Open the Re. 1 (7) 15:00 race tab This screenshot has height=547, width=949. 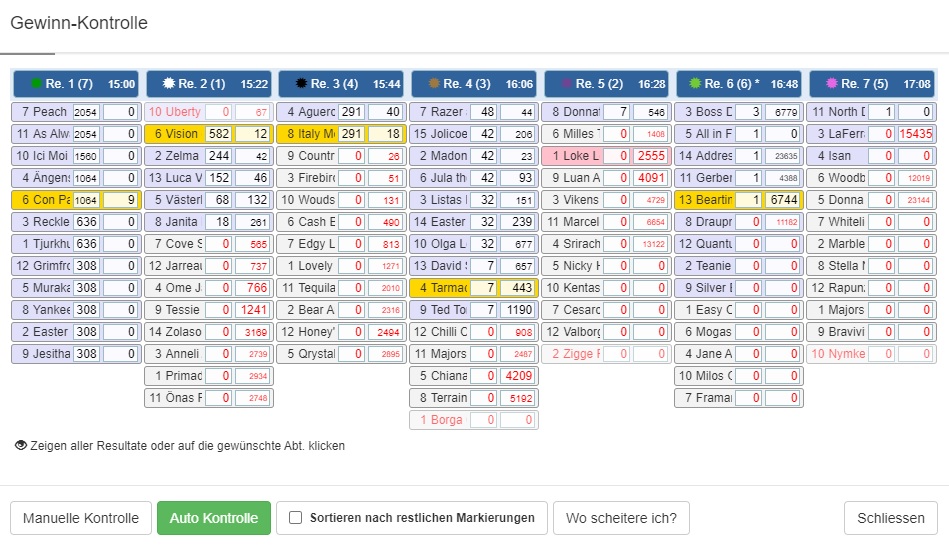(76, 84)
